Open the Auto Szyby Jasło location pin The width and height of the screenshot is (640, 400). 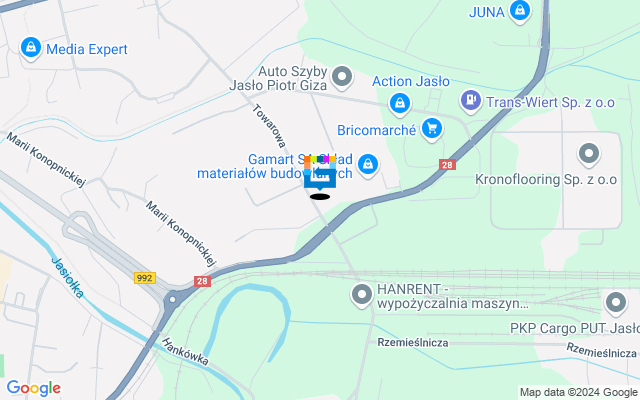click(x=342, y=77)
